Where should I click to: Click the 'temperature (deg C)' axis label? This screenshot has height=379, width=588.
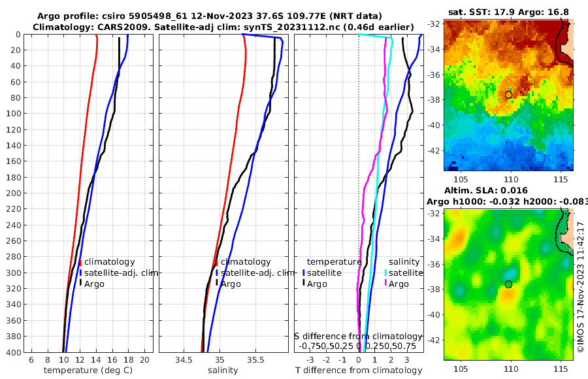point(88,371)
